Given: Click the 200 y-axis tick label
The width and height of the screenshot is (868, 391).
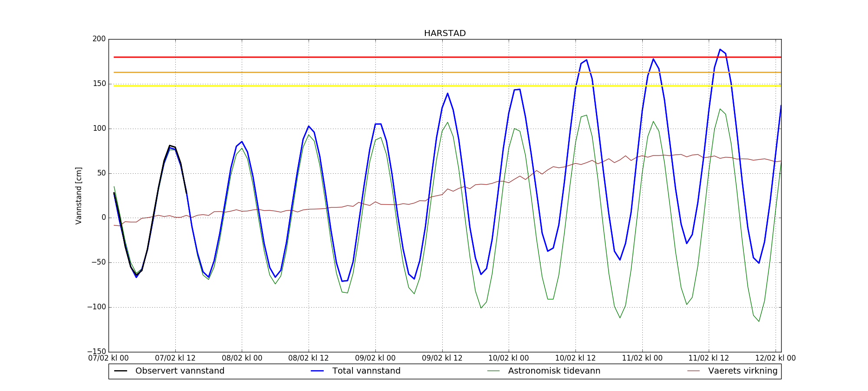Looking at the screenshot, I should tap(99, 39).
